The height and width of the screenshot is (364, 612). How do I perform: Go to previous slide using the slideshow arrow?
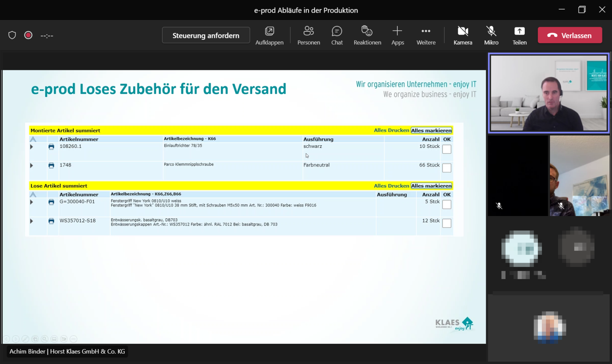7,339
